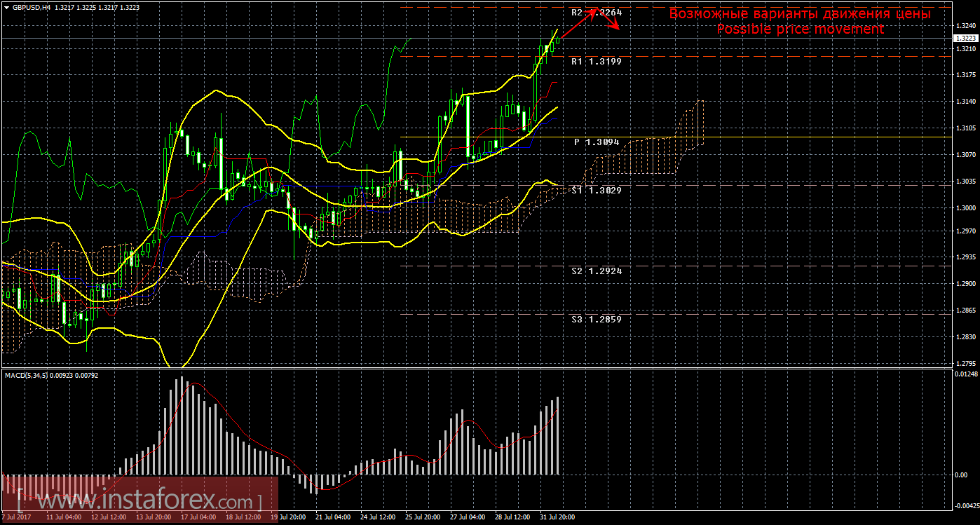Click the S1 1.3029 support label

[596, 190]
